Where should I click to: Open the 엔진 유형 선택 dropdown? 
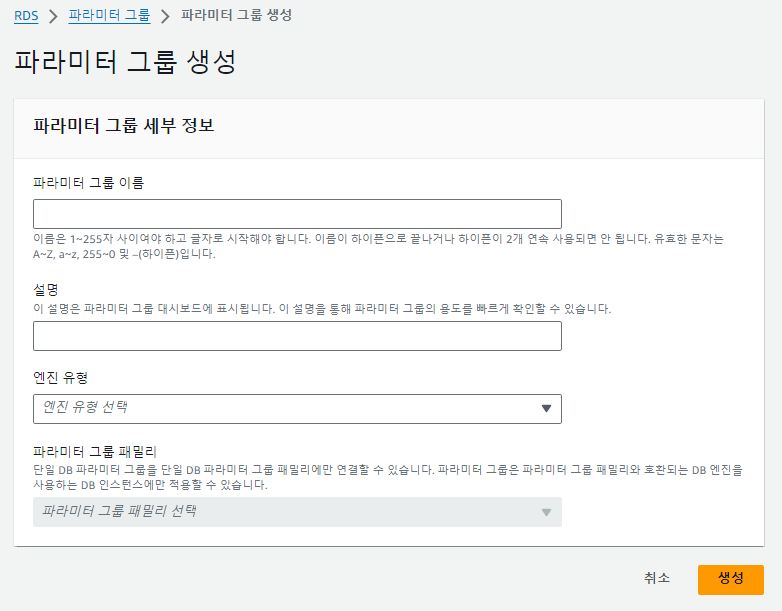[297, 409]
